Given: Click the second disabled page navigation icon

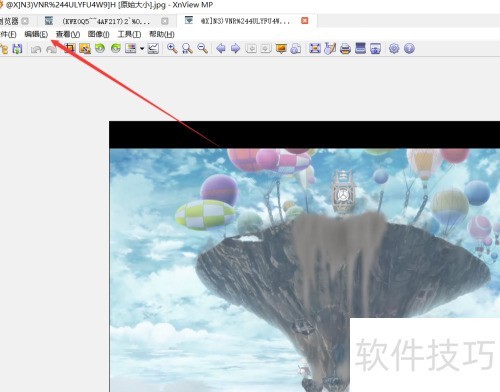Looking at the screenshot, I should point(265,49).
